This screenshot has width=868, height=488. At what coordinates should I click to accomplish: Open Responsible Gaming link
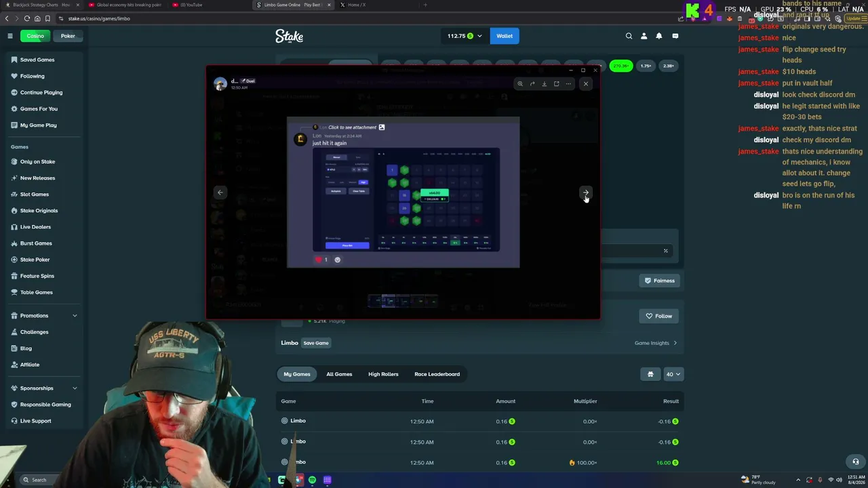click(x=45, y=405)
